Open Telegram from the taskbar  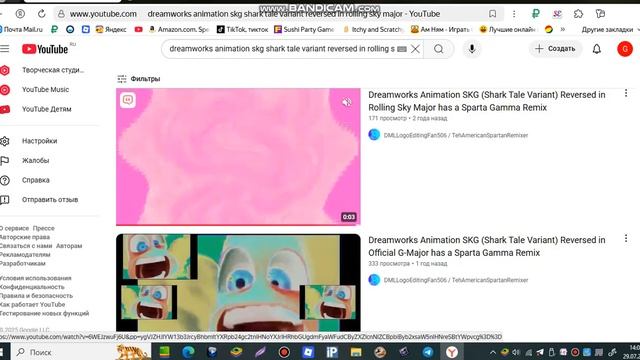tap(428, 352)
